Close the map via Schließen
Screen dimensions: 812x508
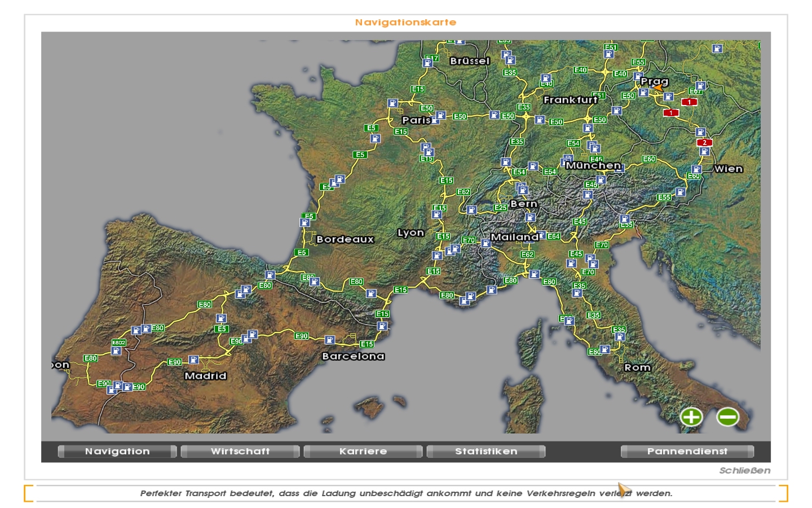[744, 470]
